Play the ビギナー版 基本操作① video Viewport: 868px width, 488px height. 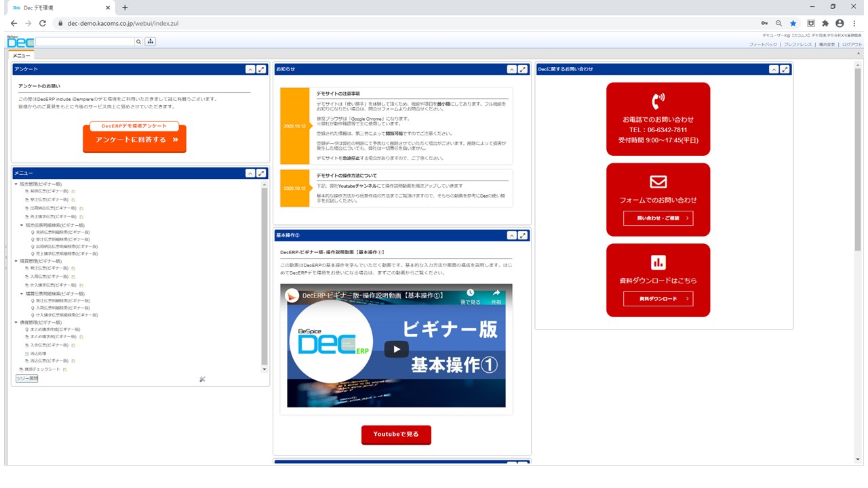pyautogui.click(x=396, y=349)
